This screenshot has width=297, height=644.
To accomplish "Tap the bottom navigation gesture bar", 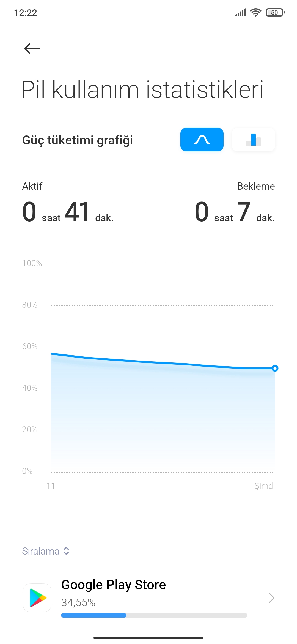I will [148, 638].
